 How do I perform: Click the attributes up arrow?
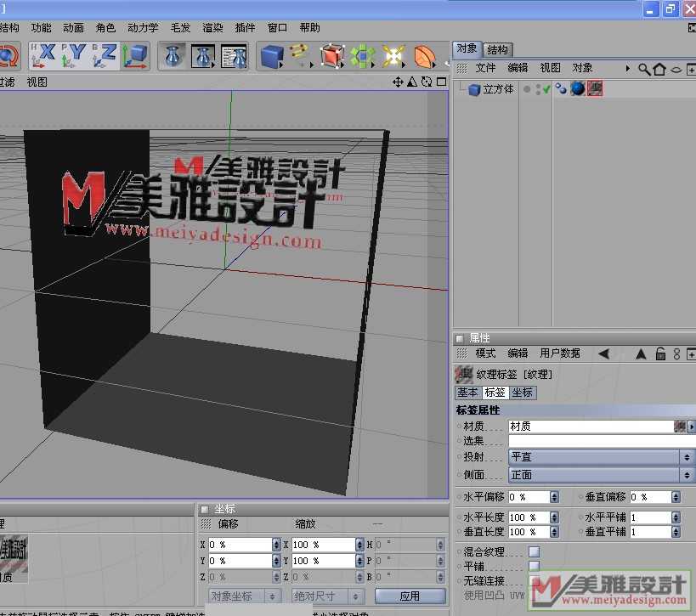pyautogui.click(x=641, y=353)
